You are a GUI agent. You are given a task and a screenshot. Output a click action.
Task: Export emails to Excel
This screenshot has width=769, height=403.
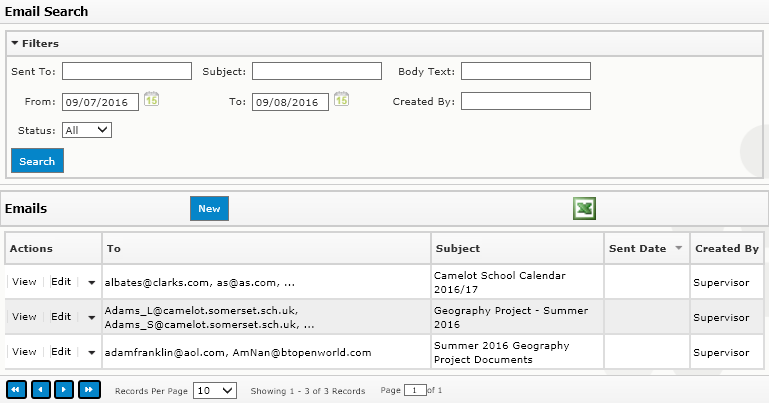coord(584,208)
